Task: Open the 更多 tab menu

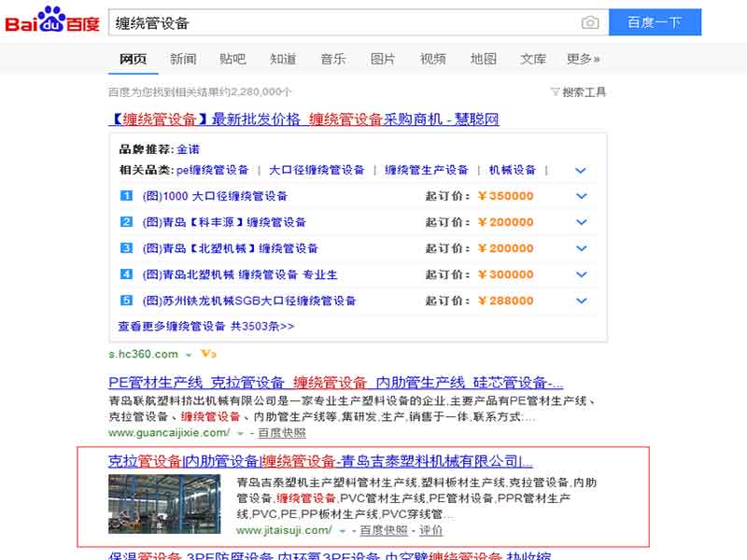Action: point(583,59)
